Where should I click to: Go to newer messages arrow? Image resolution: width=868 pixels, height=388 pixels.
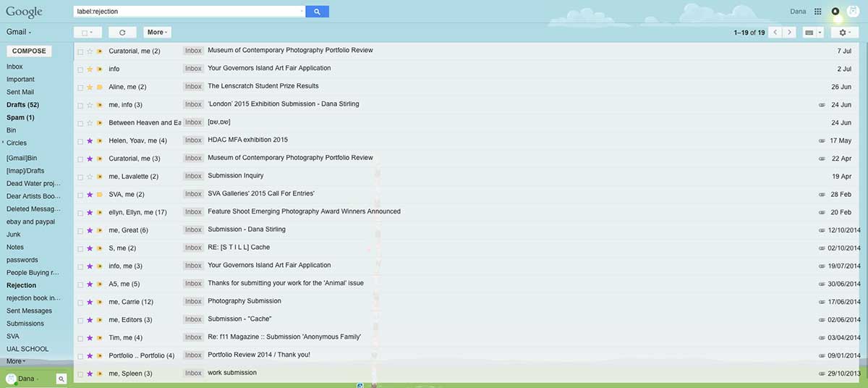click(x=775, y=33)
